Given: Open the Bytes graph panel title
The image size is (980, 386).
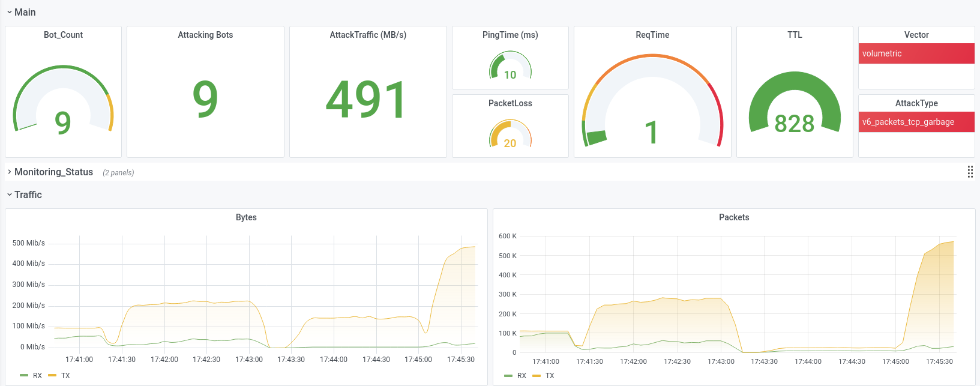Looking at the screenshot, I should click(246, 217).
